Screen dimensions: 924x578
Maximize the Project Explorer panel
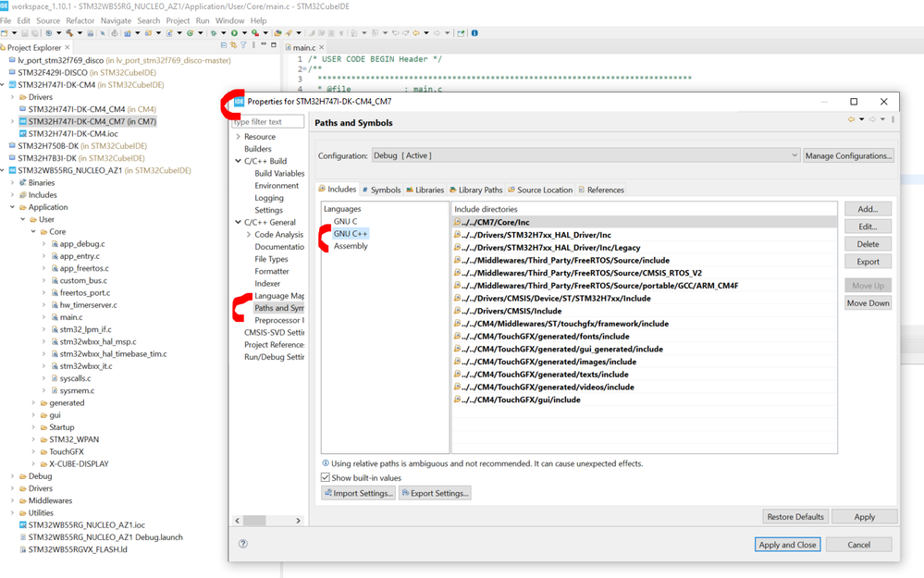click(x=274, y=44)
